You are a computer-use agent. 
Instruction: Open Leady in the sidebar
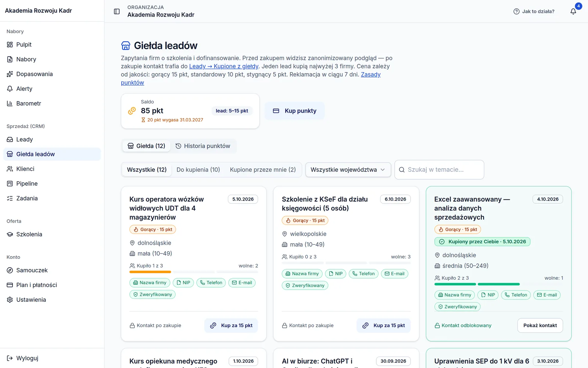tap(52, 139)
